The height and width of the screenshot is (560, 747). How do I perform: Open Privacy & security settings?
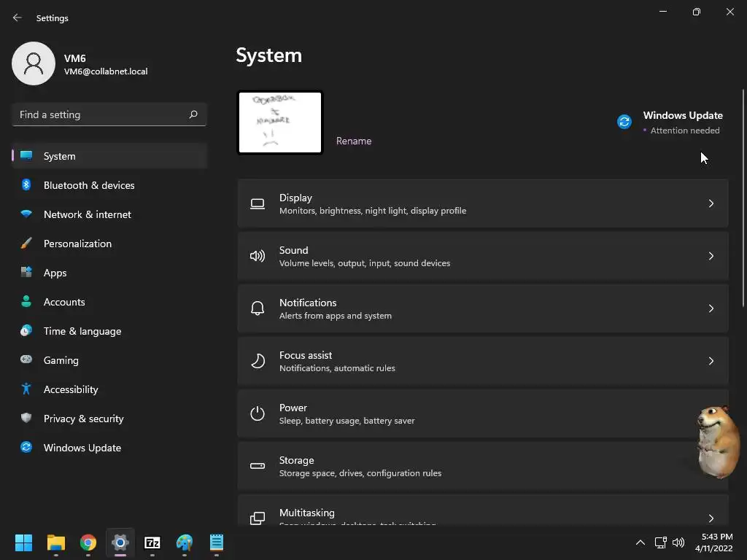pos(109,419)
